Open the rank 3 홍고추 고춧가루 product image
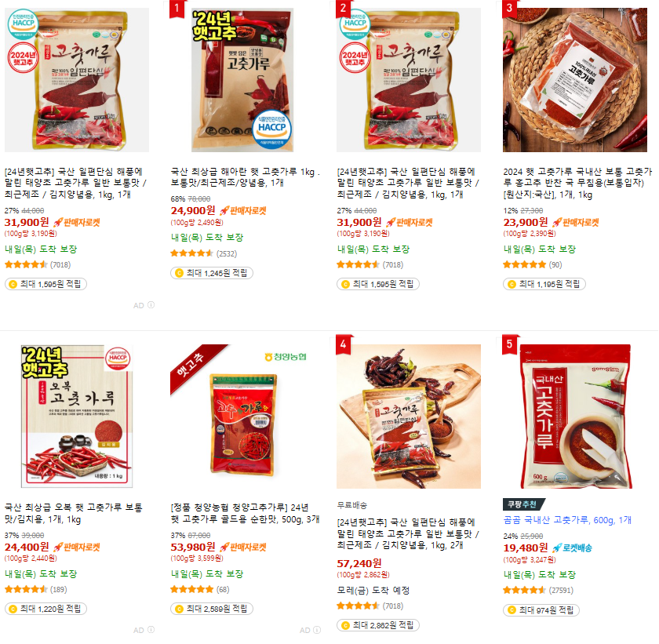The width and height of the screenshot is (659, 644). point(574,80)
